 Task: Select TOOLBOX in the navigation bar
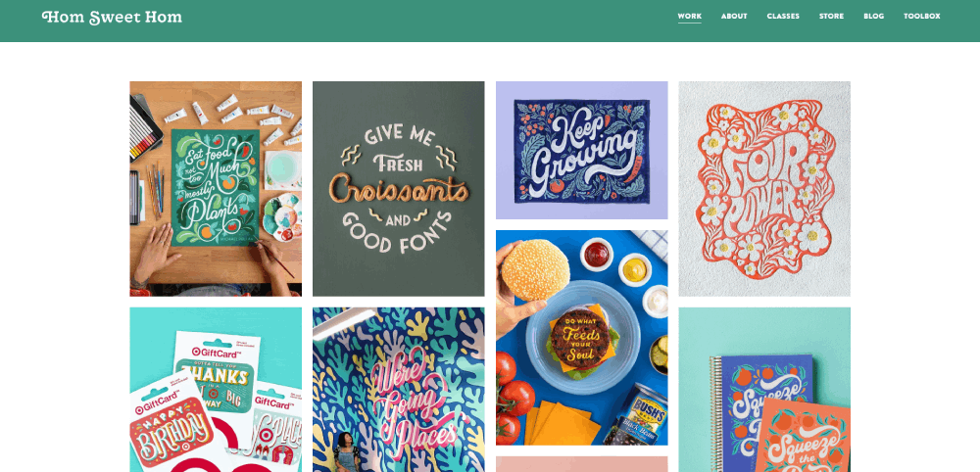point(922,17)
